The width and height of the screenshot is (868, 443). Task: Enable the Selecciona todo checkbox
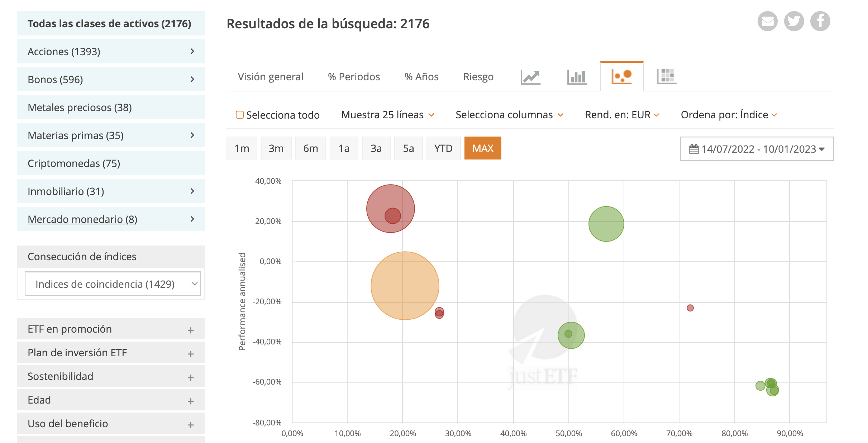point(239,114)
